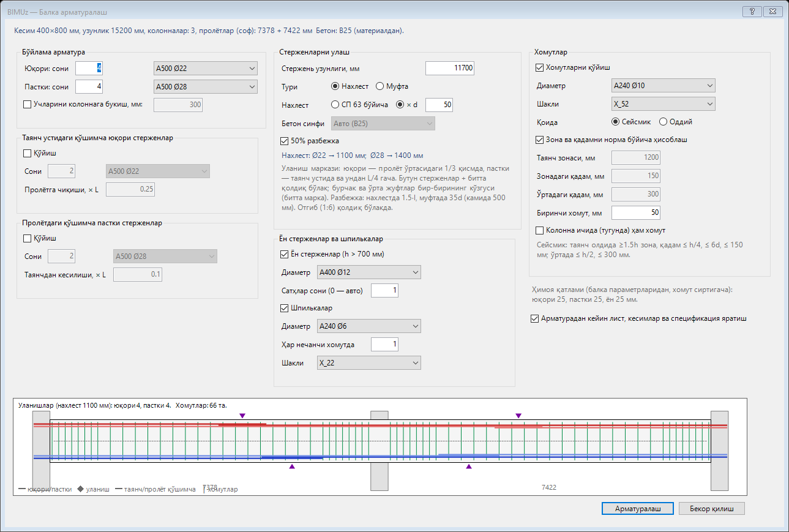Toggle Зона ва қадамни норма бўйича ҳисоблаш
The height and width of the screenshot is (532, 789).
(x=539, y=140)
